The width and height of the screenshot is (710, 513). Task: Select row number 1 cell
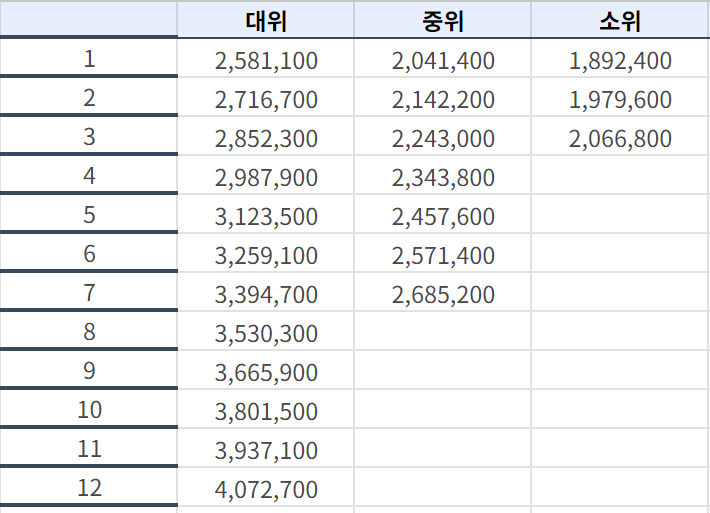[x=89, y=58]
